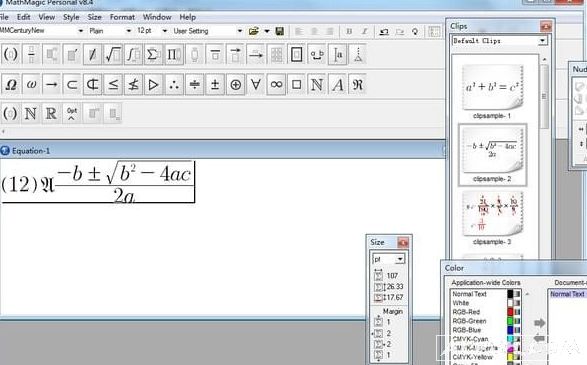This screenshot has height=365, width=587.
Task: Open the product Pi template palette
Action: 174,55
